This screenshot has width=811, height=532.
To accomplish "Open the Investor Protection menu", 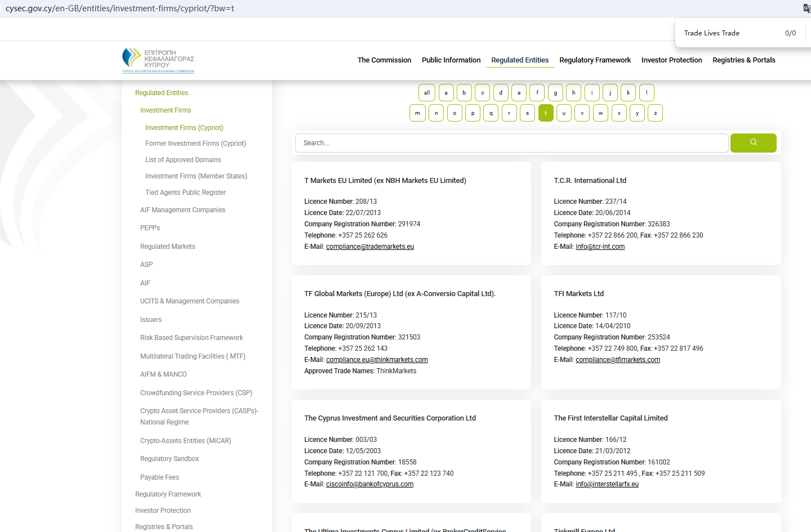I will point(671,60).
